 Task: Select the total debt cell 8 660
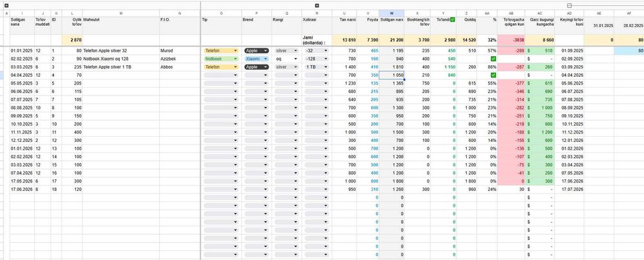[540, 40]
